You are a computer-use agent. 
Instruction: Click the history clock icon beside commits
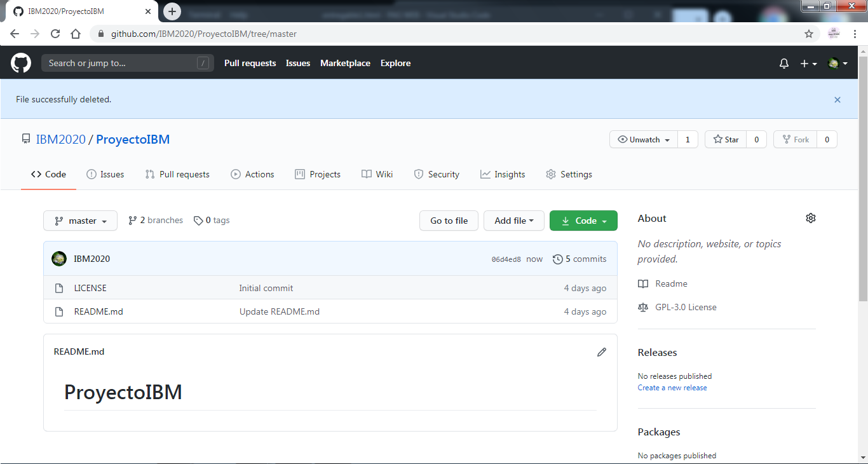click(x=558, y=259)
